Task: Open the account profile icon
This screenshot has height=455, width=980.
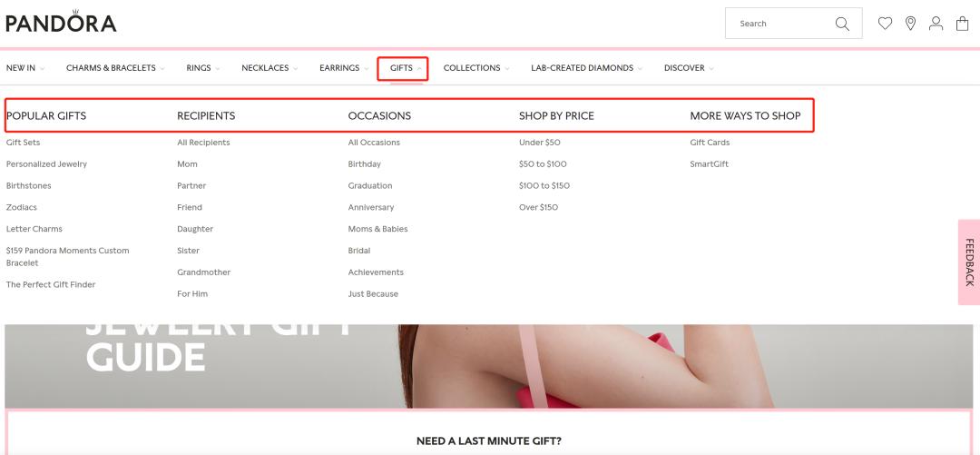Action: point(936,23)
